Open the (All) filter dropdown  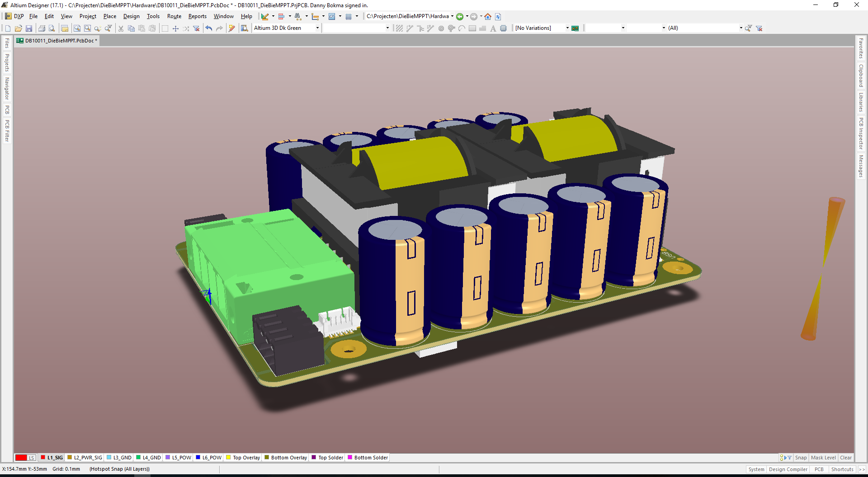coord(741,28)
